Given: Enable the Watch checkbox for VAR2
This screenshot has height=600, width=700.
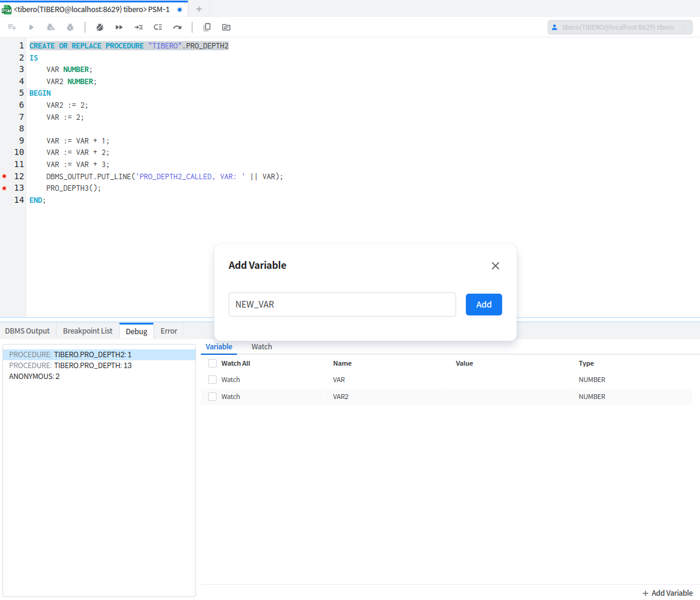Looking at the screenshot, I should point(212,397).
